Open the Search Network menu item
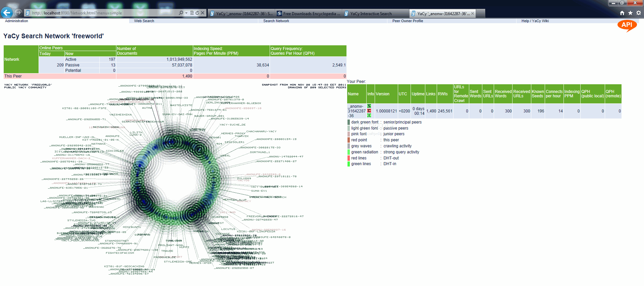Screen dimensions: 644x286 click(276, 21)
